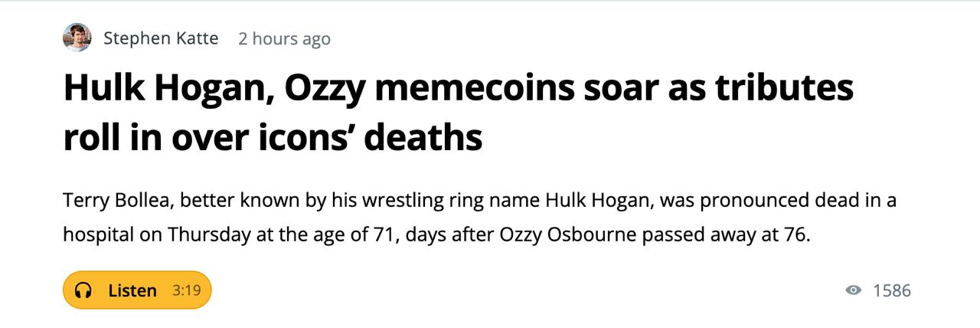Click 'Thursday' in the summary paragraph

[x=209, y=235]
